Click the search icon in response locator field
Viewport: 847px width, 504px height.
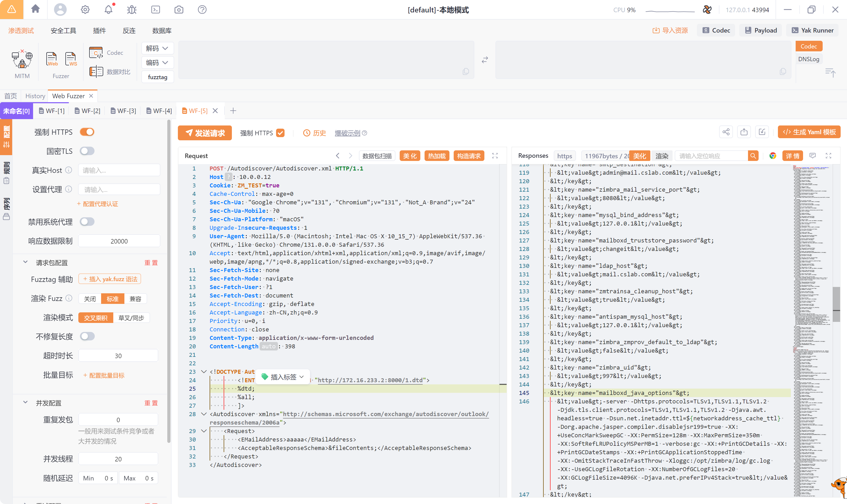click(753, 156)
